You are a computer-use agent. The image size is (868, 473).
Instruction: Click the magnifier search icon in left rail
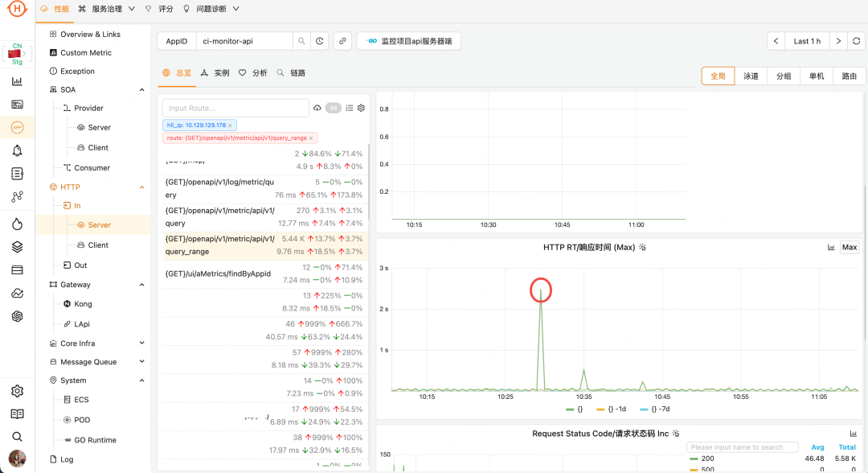(x=17, y=437)
